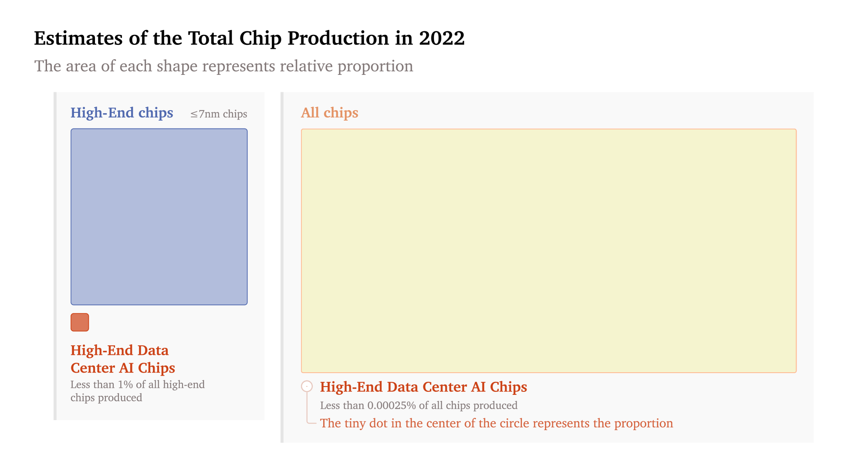Click the orange 'The tiny dot' explanatory note
The height and width of the screenshot is (468, 868).
coord(496,423)
